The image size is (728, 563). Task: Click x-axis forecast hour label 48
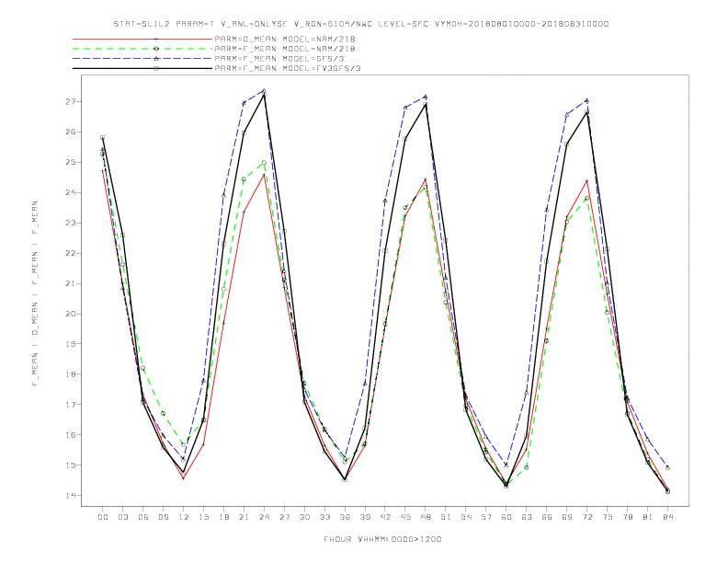426,517
